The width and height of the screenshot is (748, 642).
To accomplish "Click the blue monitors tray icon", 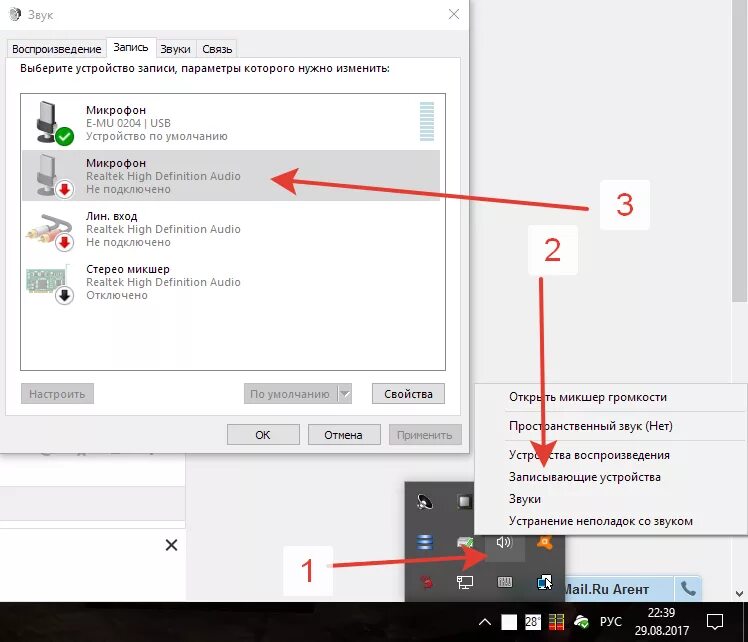I will [544, 582].
